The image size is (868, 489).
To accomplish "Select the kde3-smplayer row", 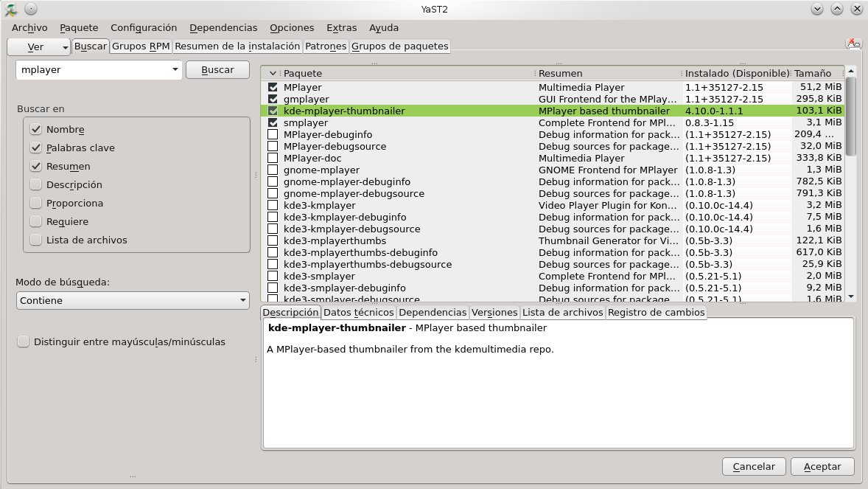I will pyautogui.click(x=553, y=276).
